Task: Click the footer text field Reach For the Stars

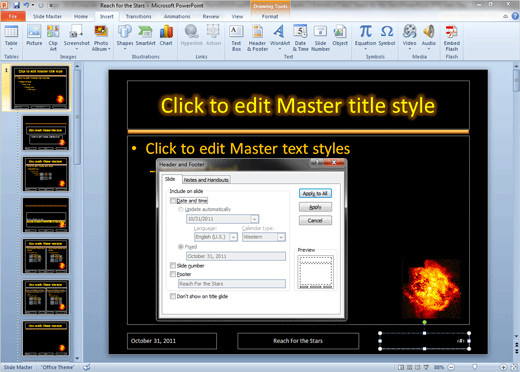Action: pyautogui.click(x=232, y=284)
